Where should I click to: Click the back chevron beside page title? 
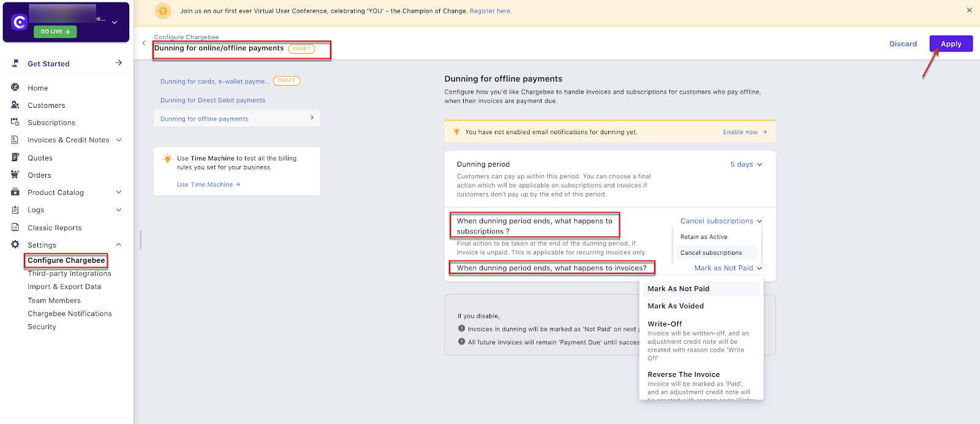tap(144, 44)
